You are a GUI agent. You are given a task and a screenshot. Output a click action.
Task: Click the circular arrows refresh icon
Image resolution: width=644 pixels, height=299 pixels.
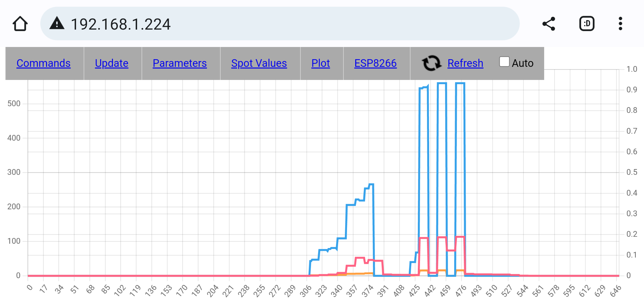click(x=431, y=63)
